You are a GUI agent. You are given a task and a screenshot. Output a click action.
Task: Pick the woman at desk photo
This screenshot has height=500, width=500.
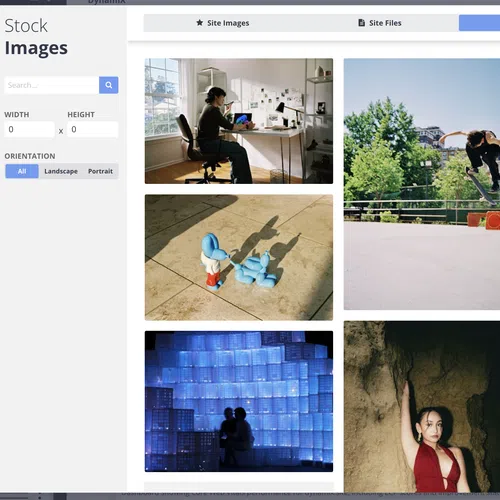pos(239,121)
